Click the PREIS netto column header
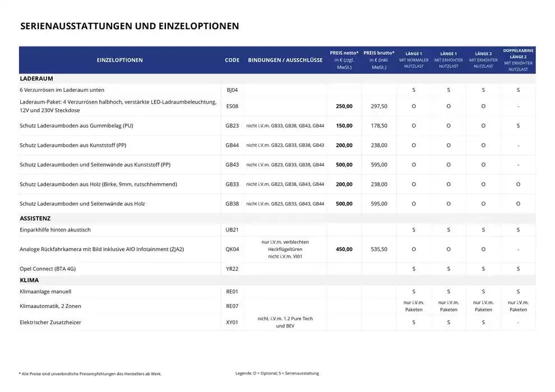The height and width of the screenshot is (392, 555). tap(344, 60)
